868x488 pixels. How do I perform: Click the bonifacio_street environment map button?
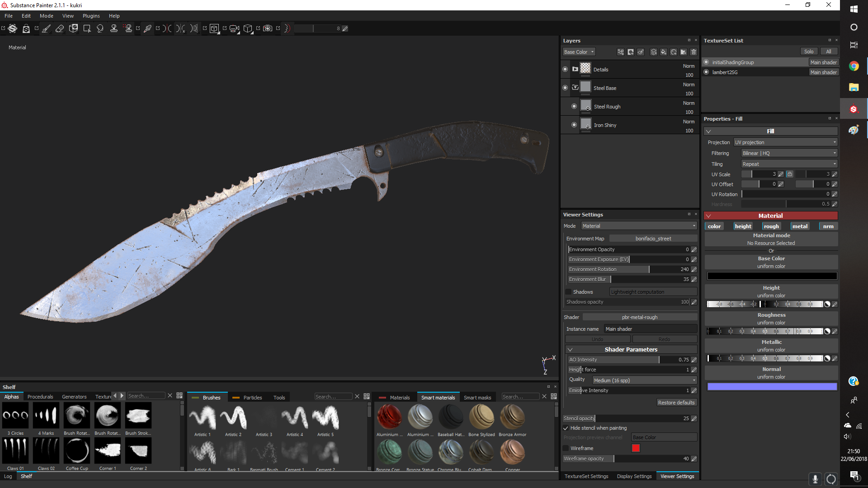(x=653, y=239)
